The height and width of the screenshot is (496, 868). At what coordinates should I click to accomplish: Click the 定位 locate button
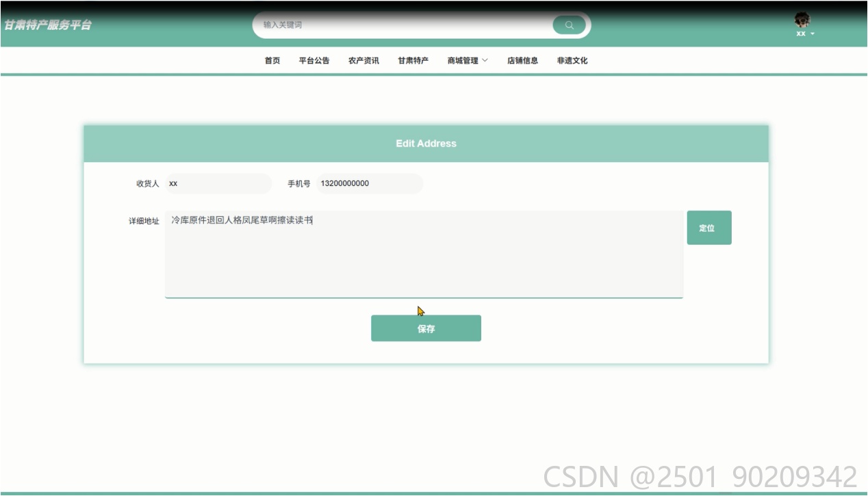709,228
